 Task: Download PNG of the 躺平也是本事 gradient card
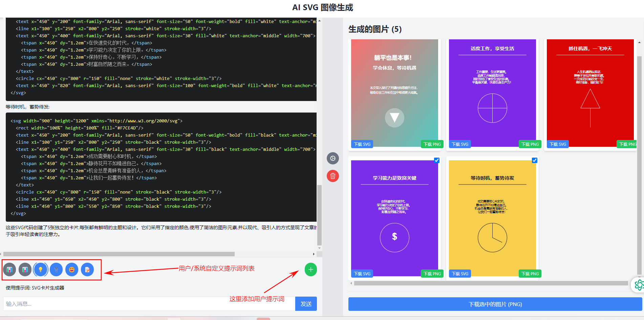(432, 144)
